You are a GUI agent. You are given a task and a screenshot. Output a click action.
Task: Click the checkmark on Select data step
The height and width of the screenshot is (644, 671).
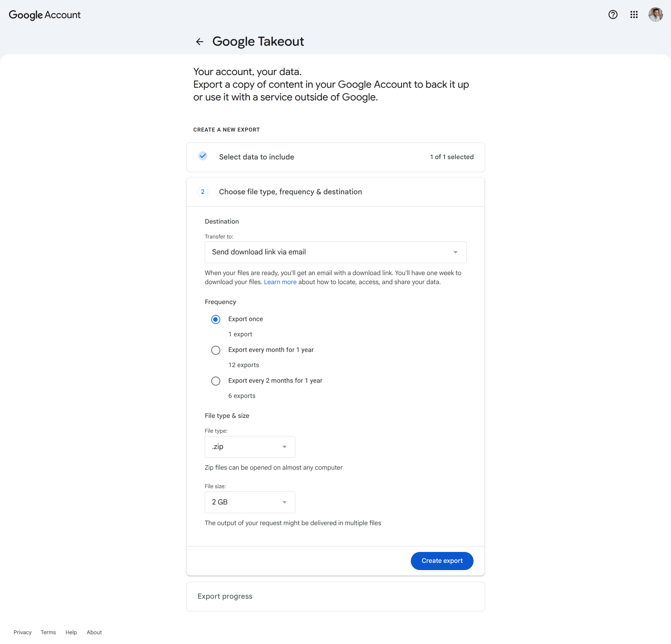pyautogui.click(x=203, y=156)
